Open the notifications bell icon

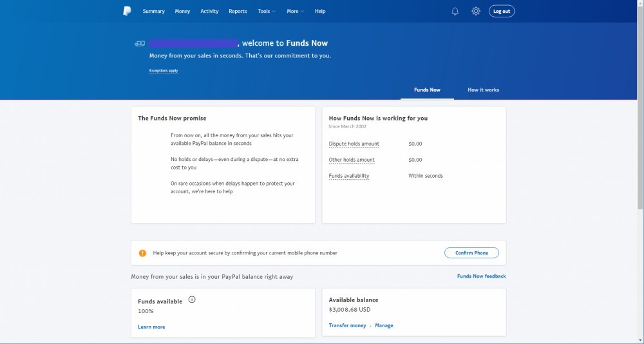pyautogui.click(x=455, y=12)
